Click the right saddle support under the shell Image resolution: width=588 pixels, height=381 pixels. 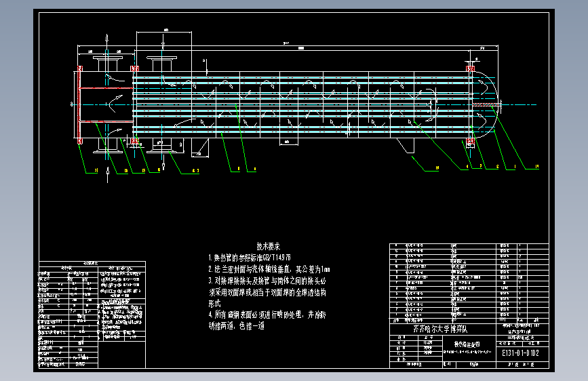pyautogui.click(x=406, y=146)
